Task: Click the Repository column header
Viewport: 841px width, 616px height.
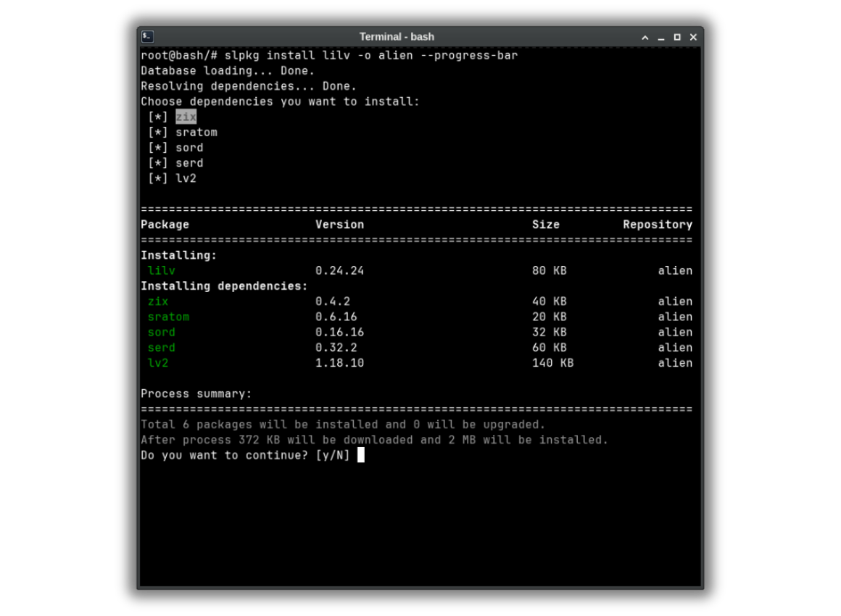Action: [658, 225]
